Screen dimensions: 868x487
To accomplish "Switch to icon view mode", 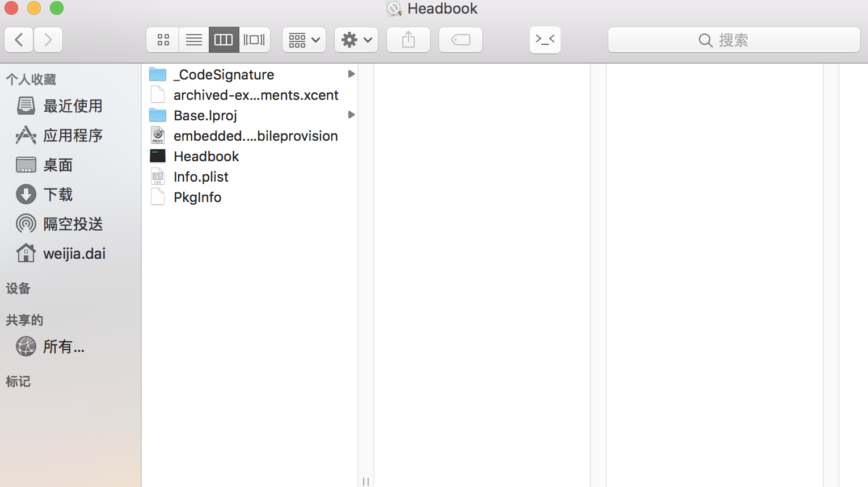I will tap(163, 40).
